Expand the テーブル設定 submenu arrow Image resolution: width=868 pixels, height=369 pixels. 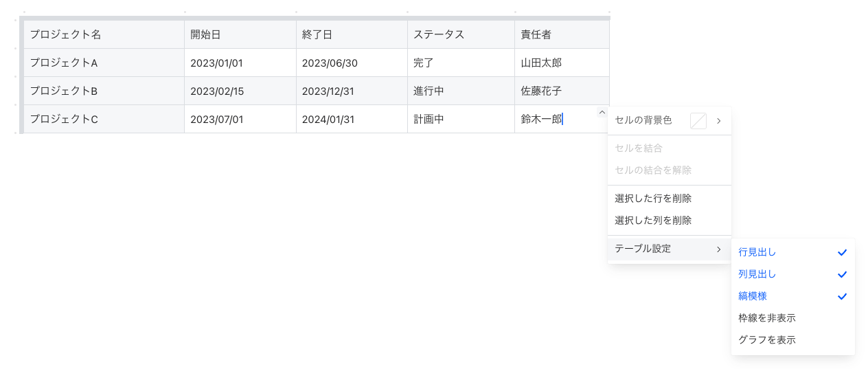718,249
